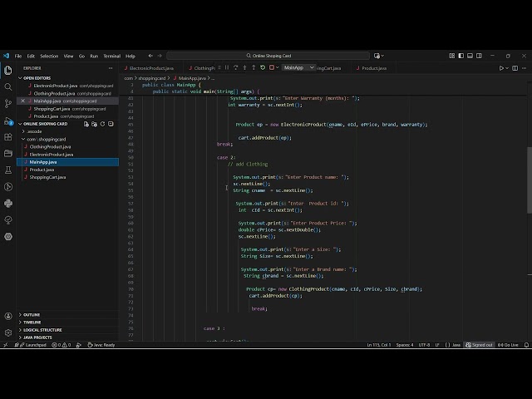Open the Search view in activity bar

[x=8, y=86]
